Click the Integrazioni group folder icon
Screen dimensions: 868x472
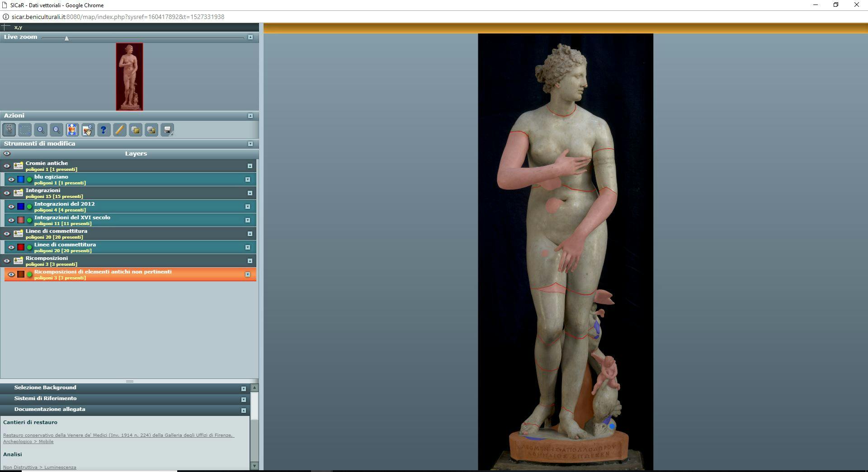[x=18, y=193]
